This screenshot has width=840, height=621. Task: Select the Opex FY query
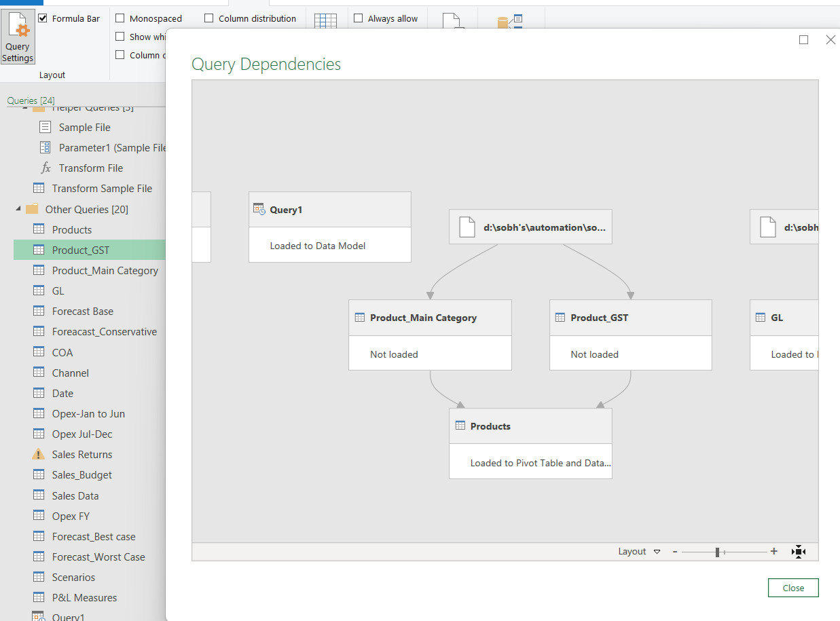(71, 516)
